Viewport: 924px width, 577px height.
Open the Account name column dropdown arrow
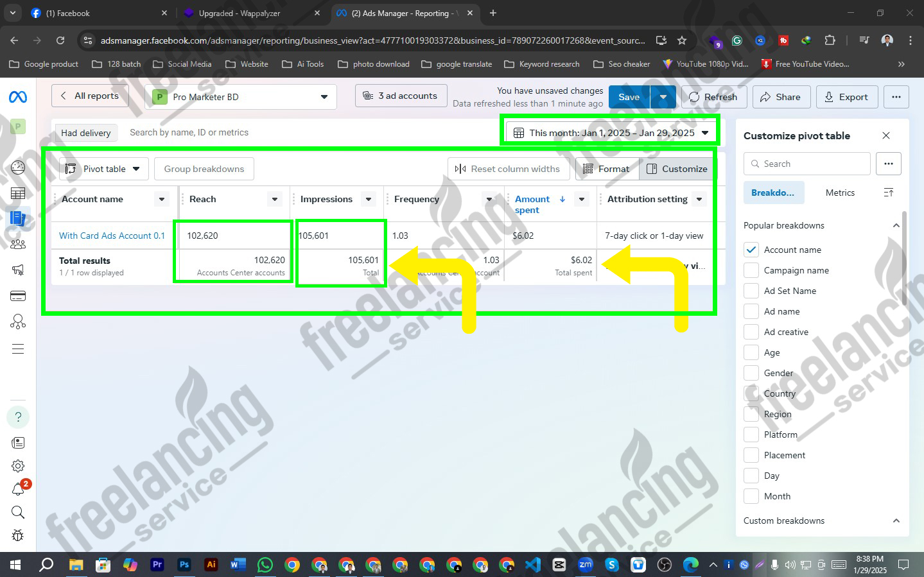click(162, 200)
